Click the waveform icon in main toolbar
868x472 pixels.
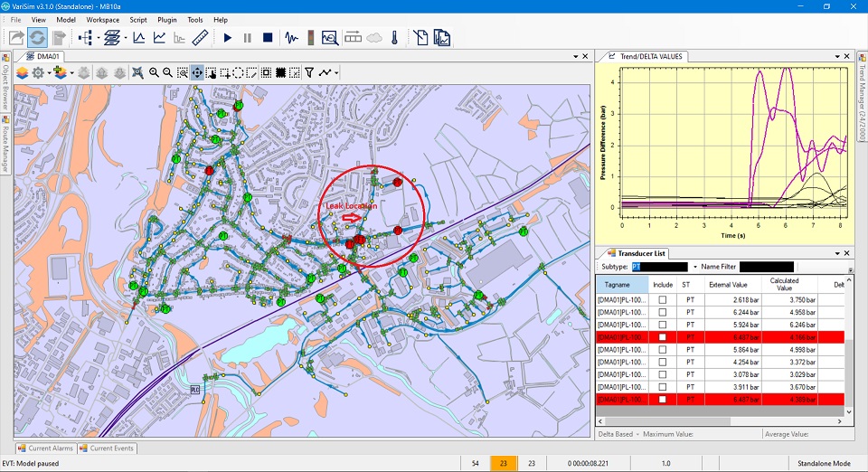[291, 38]
